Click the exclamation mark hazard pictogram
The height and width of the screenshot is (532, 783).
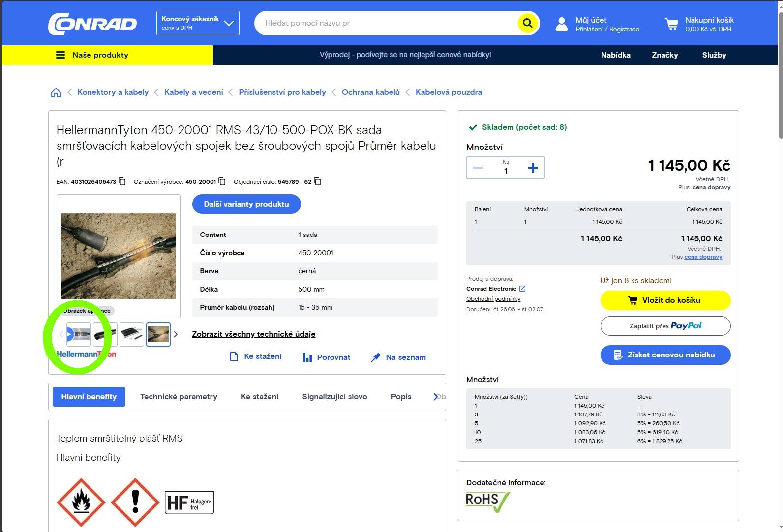pyautogui.click(x=135, y=502)
